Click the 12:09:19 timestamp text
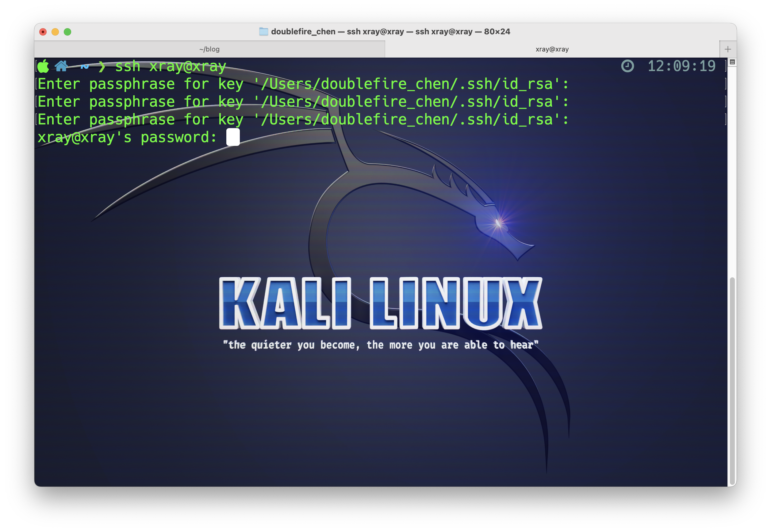Image resolution: width=771 pixels, height=532 pixels. point(681,66)
